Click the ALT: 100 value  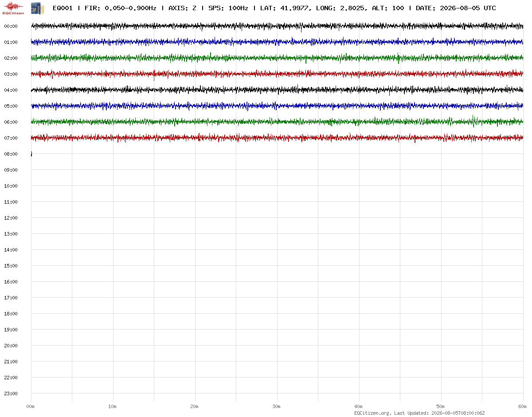tap(388, 8)
